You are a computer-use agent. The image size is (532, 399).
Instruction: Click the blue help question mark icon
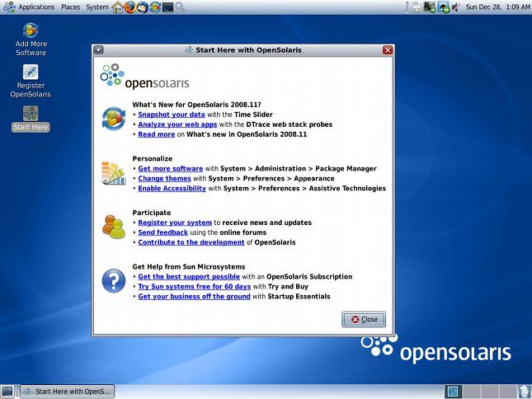pos(114,281)
